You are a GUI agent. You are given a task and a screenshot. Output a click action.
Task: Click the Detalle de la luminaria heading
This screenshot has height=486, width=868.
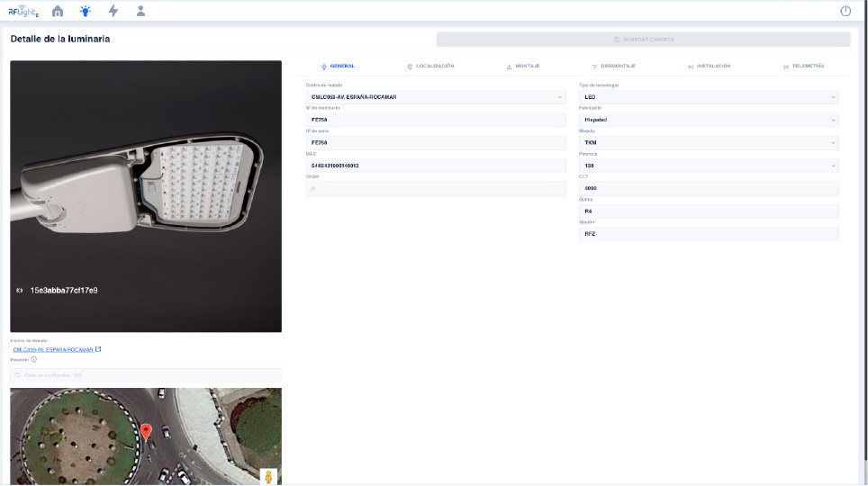[x=59, y=39]
